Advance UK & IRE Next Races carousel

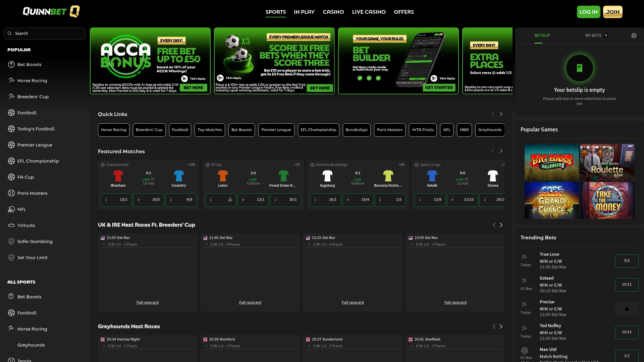pos(501,225)
